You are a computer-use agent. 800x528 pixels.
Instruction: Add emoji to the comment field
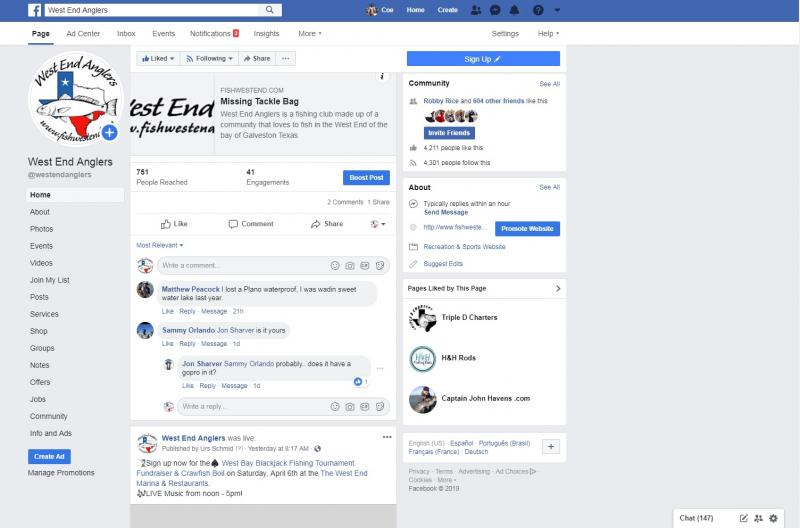pyautogui.click(x=335, y=265)
